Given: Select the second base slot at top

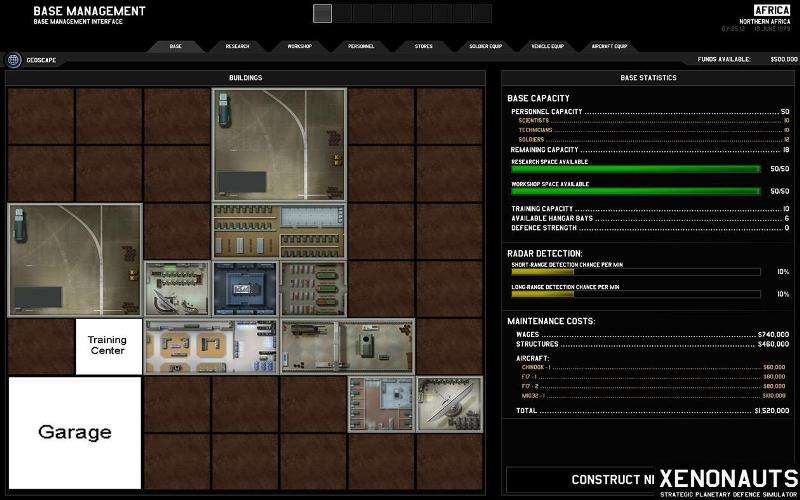Looking at the screenshot, I should 342,13.
